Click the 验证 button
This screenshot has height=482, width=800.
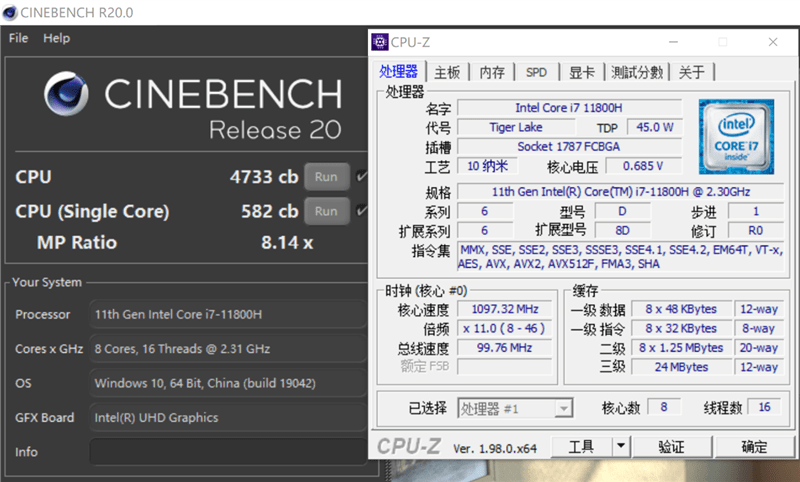tap(671, 447)
